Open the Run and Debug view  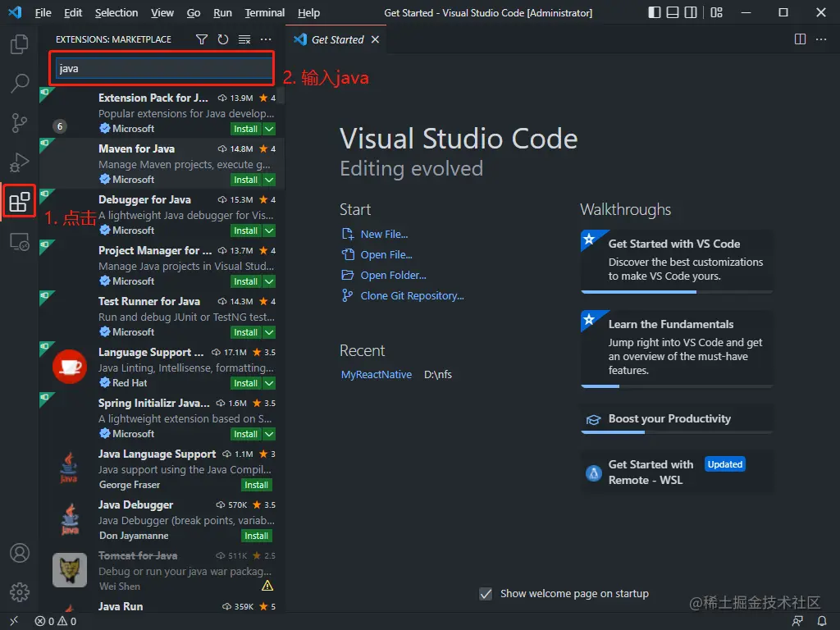point(20,162)
